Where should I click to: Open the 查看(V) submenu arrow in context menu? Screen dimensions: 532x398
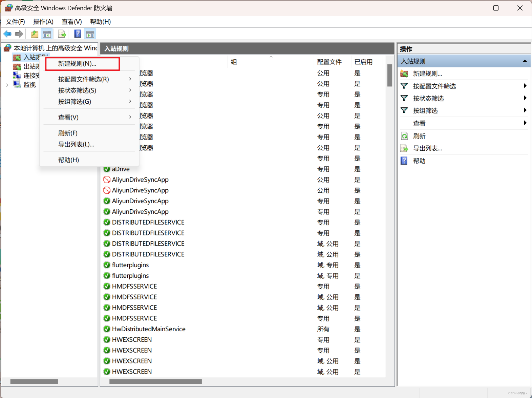click(x=130, y=117)
